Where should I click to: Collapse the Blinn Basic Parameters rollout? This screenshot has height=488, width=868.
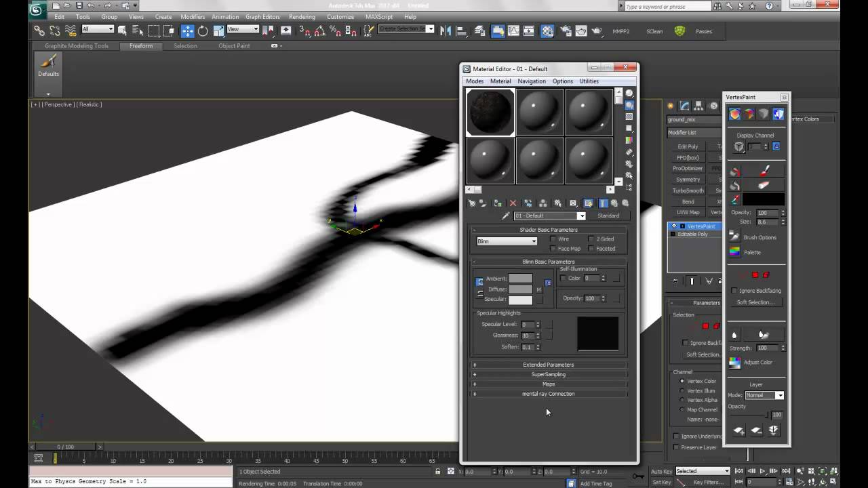pos(548,262)
